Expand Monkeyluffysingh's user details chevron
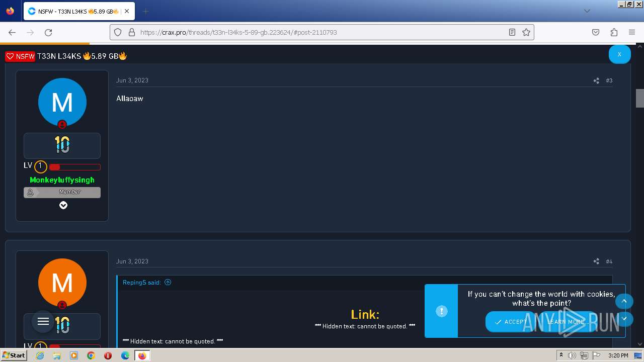The width and height of the screenshot is (644, 362). pyautogui.click(x=63, y=205)
